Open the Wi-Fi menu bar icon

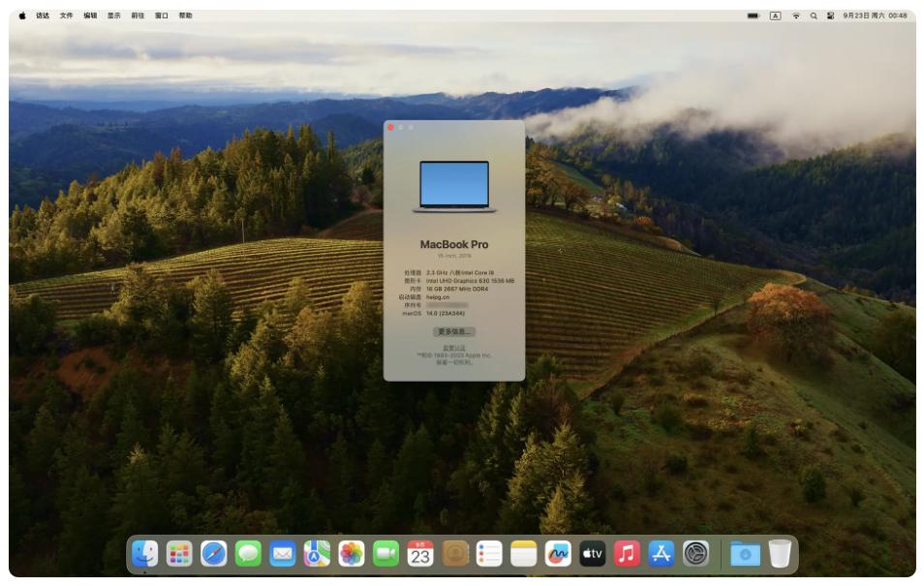tap(795, 15)
